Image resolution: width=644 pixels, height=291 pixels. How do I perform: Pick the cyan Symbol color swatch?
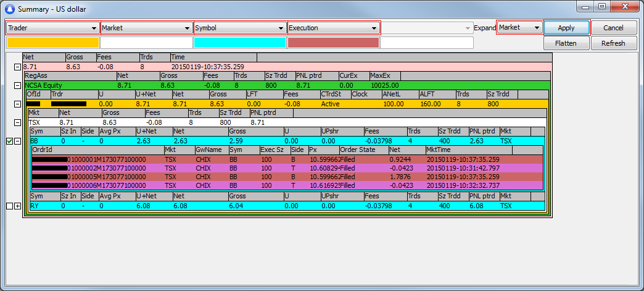coord(239,43)
